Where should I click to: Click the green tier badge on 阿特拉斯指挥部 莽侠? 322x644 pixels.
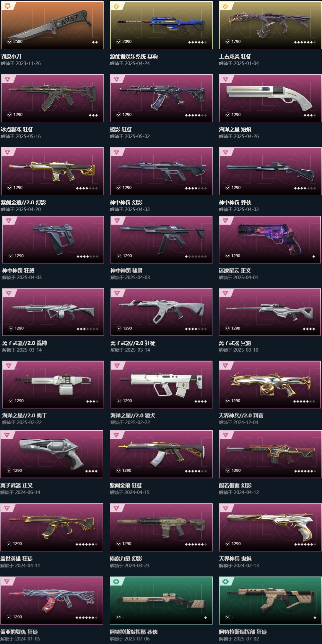click(116, 582)
